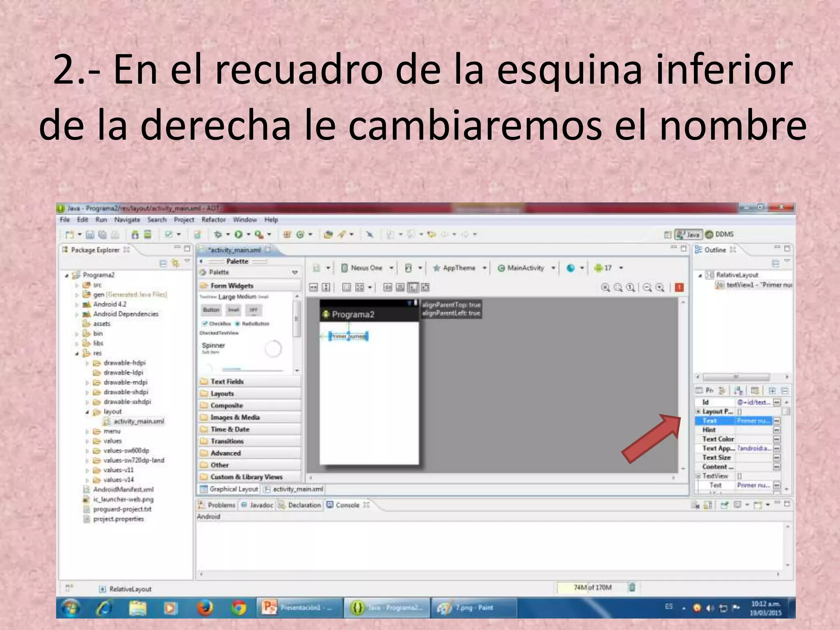Screen dimensions: 840x630
Task: Open the API level 17 dropdown
Action: tap(621, 268)
